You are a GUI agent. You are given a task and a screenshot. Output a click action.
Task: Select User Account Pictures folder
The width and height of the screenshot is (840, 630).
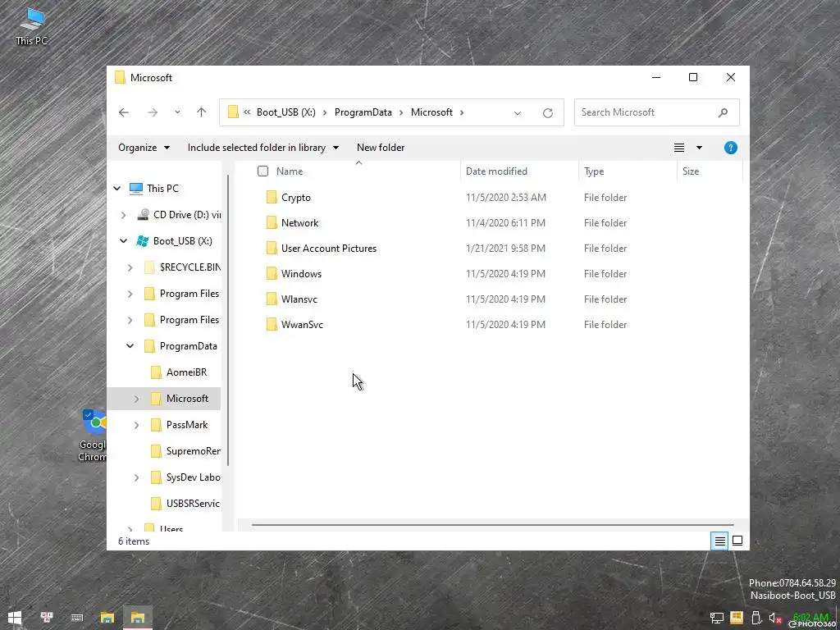coord(328,248)
